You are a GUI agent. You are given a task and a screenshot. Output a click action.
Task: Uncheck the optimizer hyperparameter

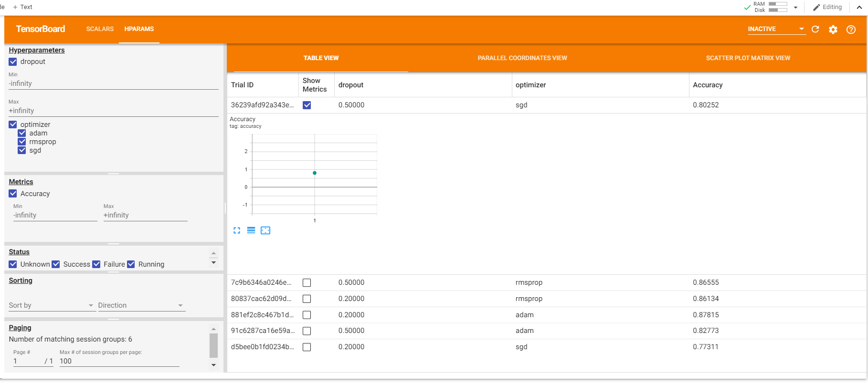pyautogui.click(x=13, y=125)
